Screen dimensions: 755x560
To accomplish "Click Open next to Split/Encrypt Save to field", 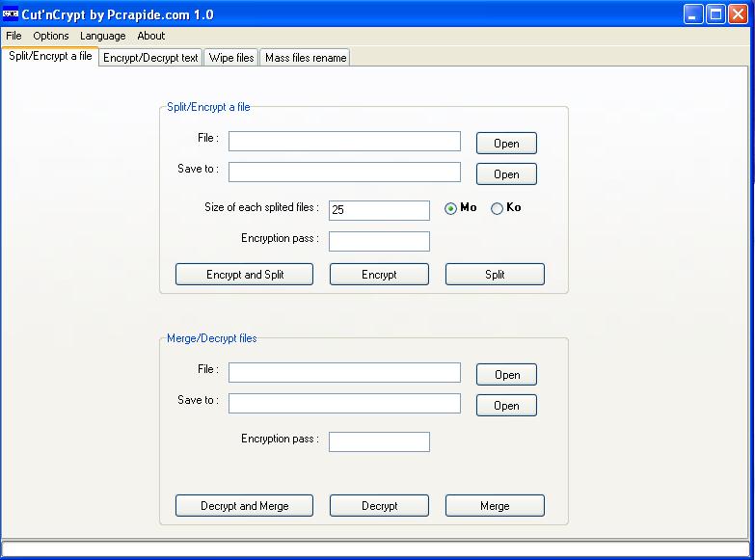I will [506, 173].
